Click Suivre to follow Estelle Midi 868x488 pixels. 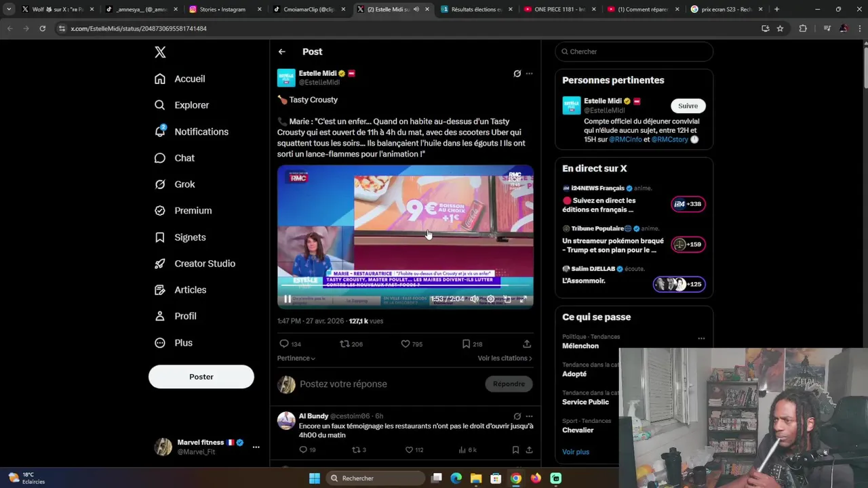pos(688,106)
